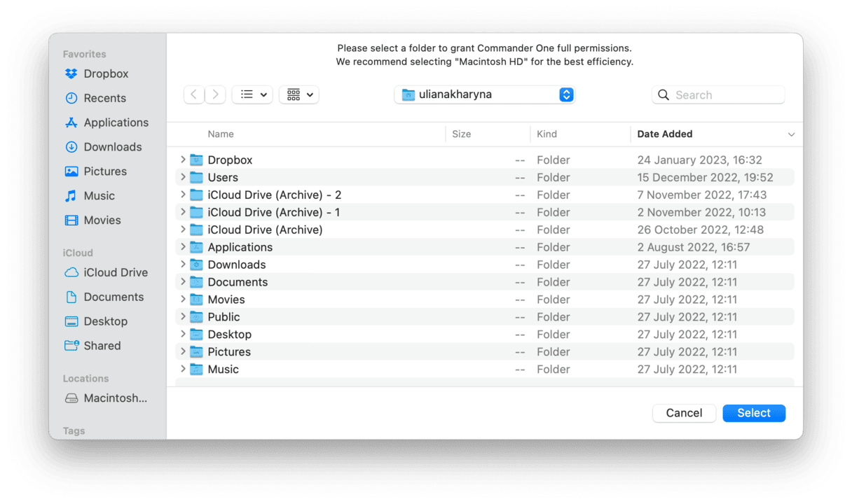
Task: Expand the Music folder row
Action: 183,370
